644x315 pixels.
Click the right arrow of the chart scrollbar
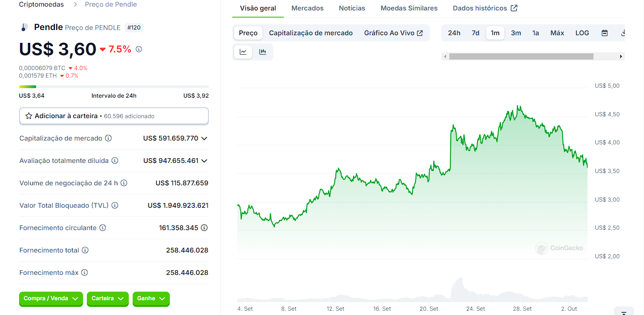pos(621,56)
